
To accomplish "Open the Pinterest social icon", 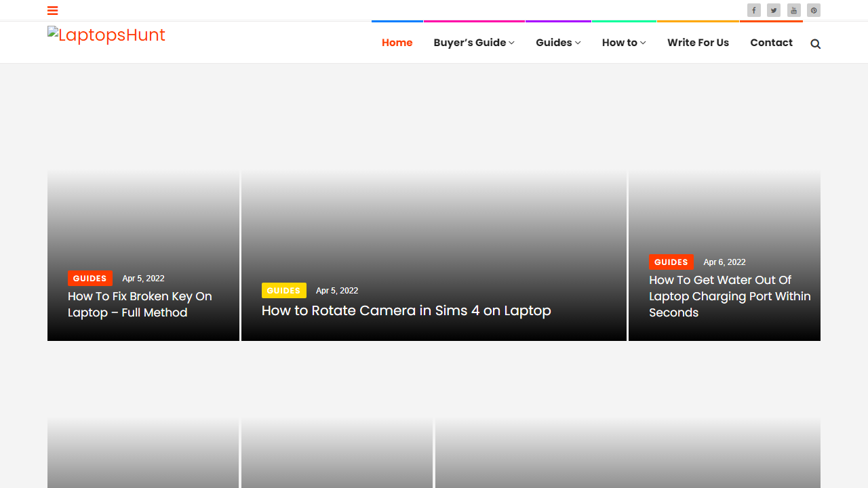I will point(814,10).
